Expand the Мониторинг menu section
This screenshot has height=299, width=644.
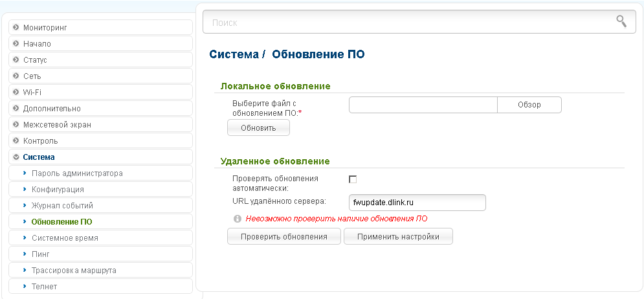click(x=45, y=28)
